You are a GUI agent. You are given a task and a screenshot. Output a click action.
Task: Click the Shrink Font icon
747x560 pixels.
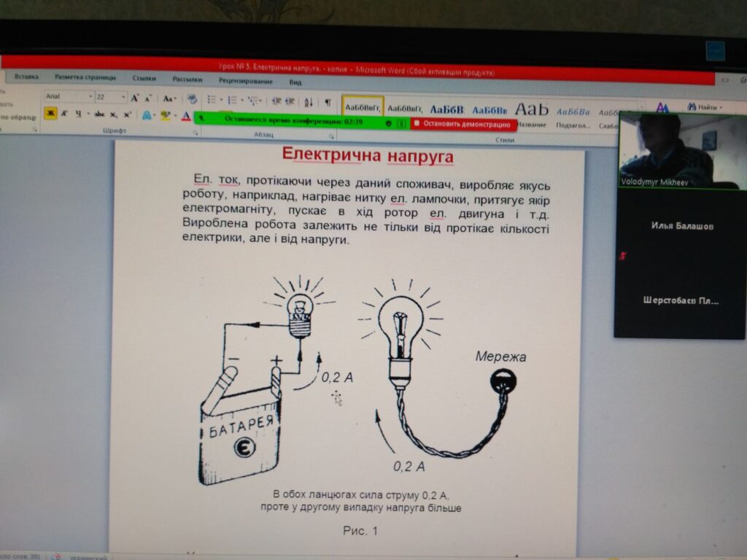[148, 98]
